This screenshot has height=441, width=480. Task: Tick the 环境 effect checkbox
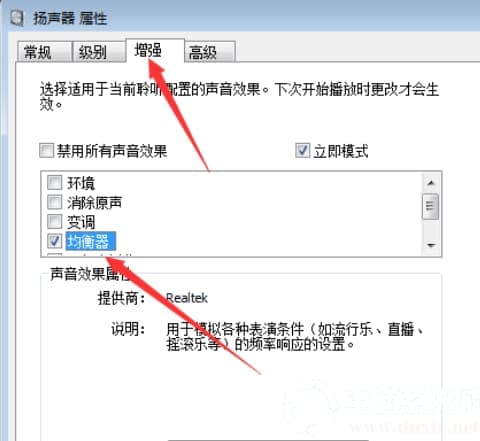point(54,182)
